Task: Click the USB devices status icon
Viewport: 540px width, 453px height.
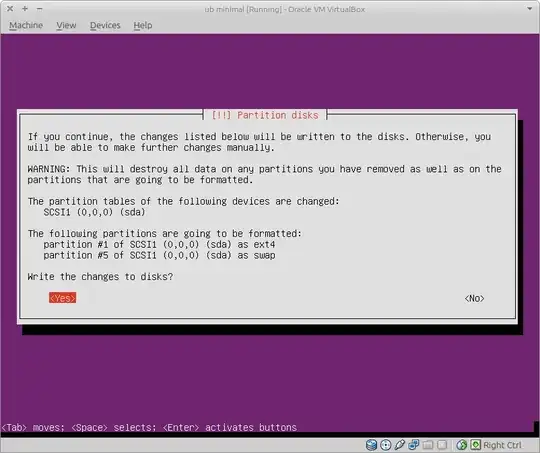Action: [x=399, y=445]
